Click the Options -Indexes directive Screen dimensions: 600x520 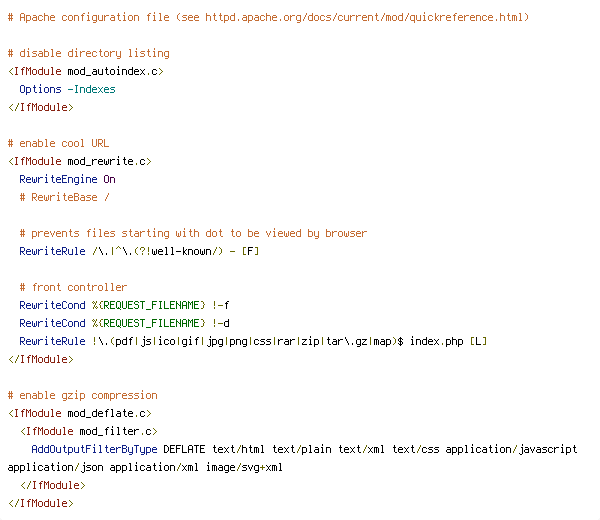(x=67, y=89)
